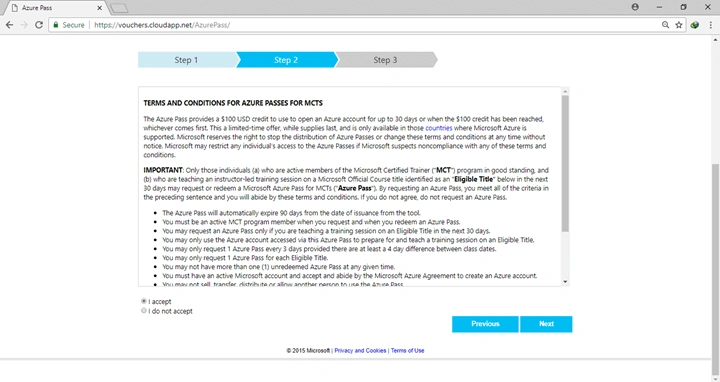Reload the Azure Pass page
Screen dimensions: 720x382
coord(39,25)
